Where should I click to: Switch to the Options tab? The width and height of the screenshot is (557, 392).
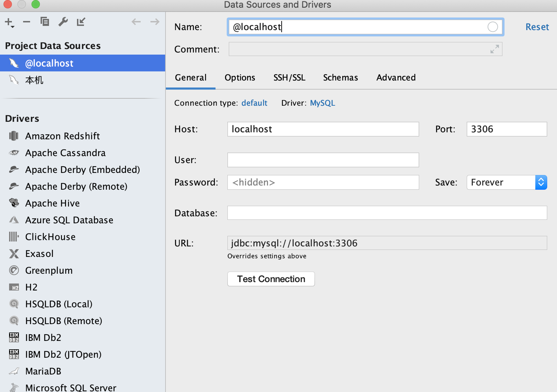[240, 77]
